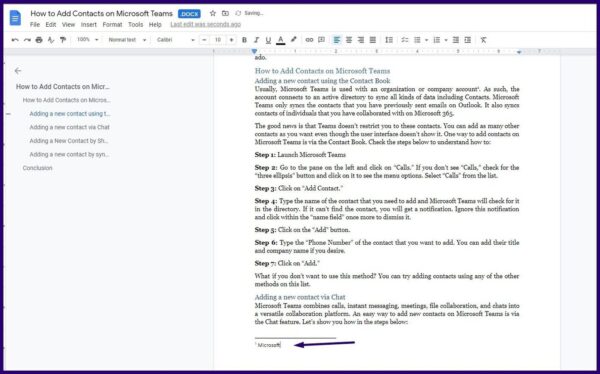
Task: Click the font size input field
Action: click(x=218, y=40)
